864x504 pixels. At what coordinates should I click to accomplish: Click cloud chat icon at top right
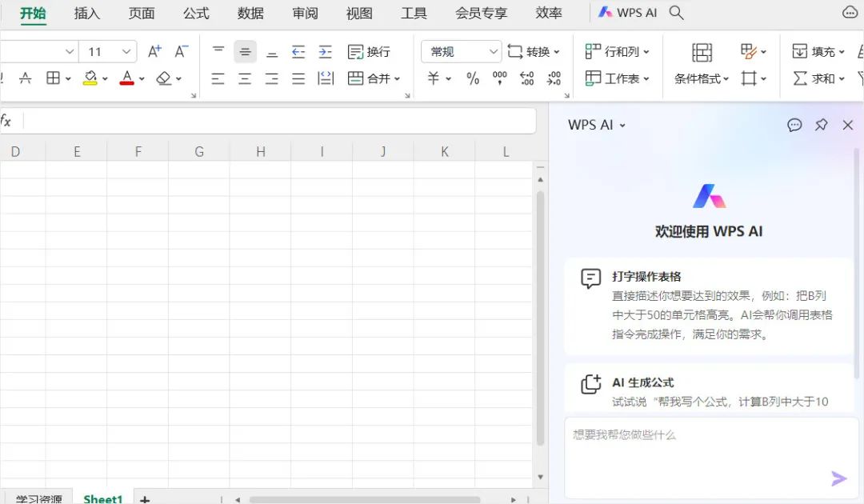tap(850, 12)
